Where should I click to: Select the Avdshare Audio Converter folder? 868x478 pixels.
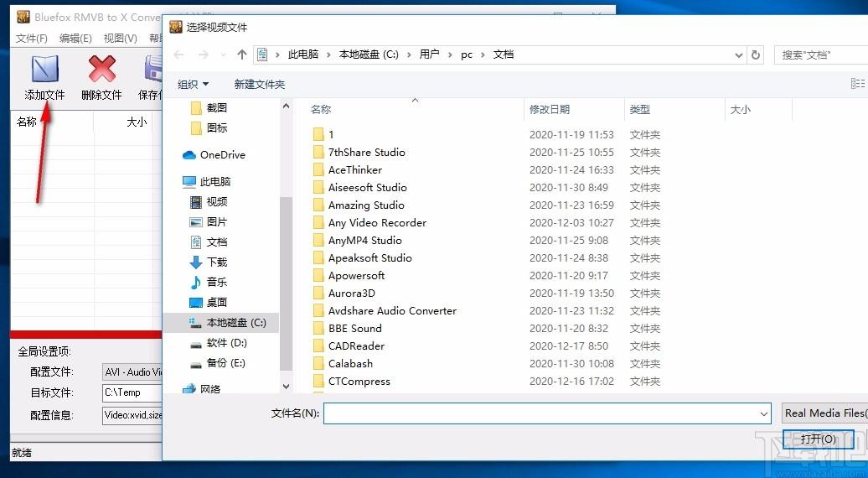tap(385, 311)
